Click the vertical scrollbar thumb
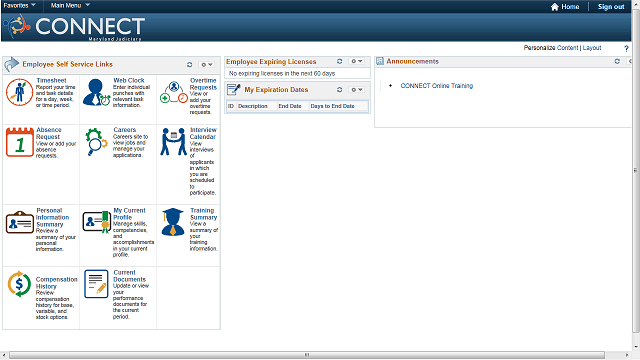Viewport: 640px width, 360px height. (x=636, y=171)
